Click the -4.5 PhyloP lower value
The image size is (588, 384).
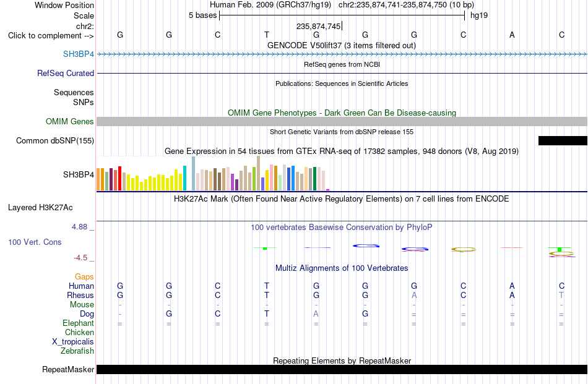[80, 258]
